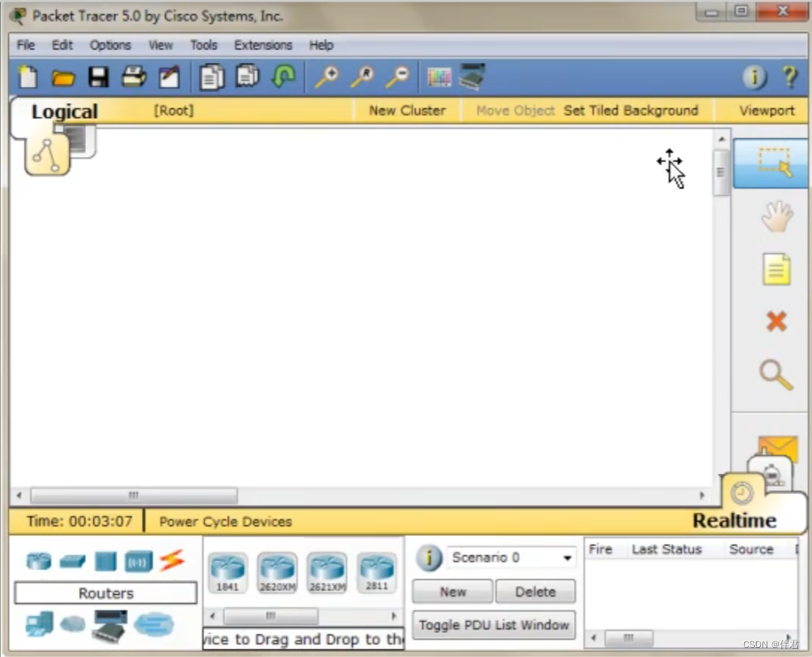Screen dimensions: 812x657
Task: Click the New scenario button
Action: point(452,591)
